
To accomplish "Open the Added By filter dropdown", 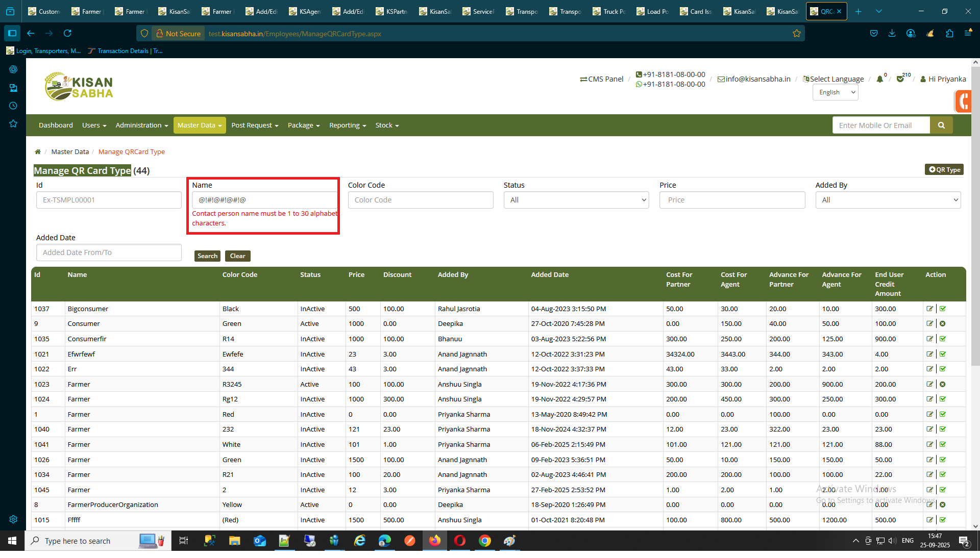I will point(888,200).
